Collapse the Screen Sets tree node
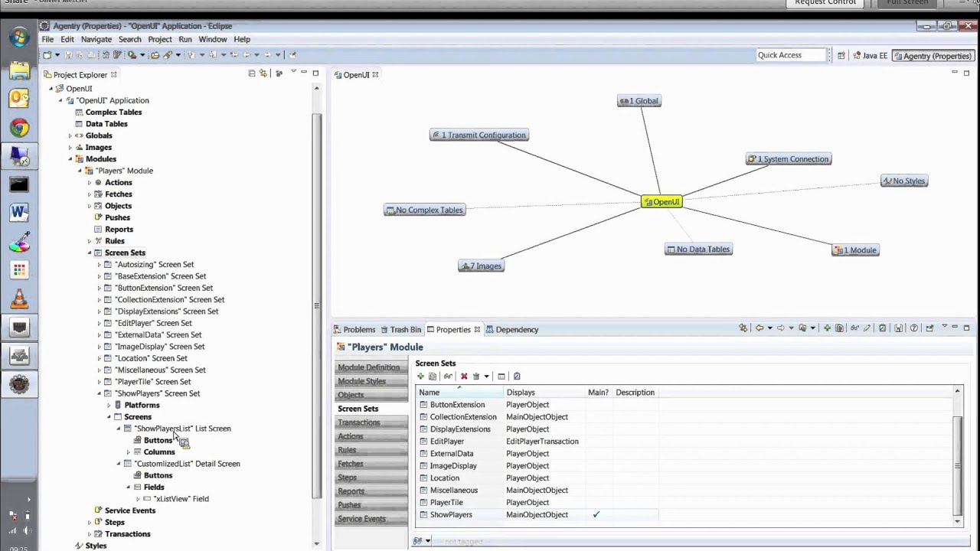The width and height of the screenshot is (980, 551). [x=89, y=253]
